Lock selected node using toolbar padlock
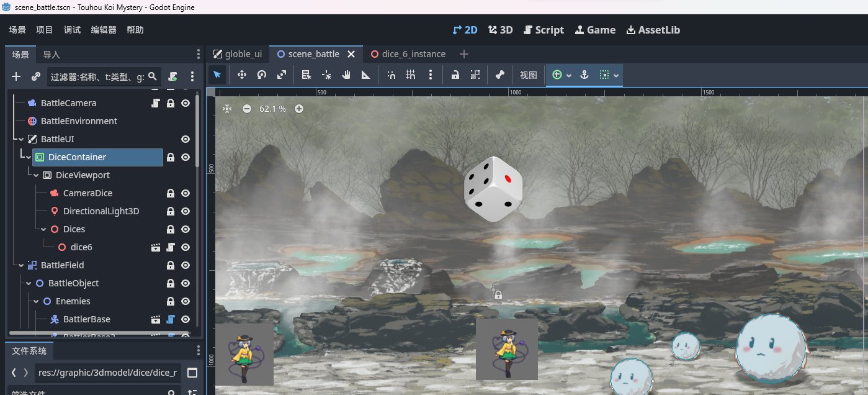 tap(455, 75)
